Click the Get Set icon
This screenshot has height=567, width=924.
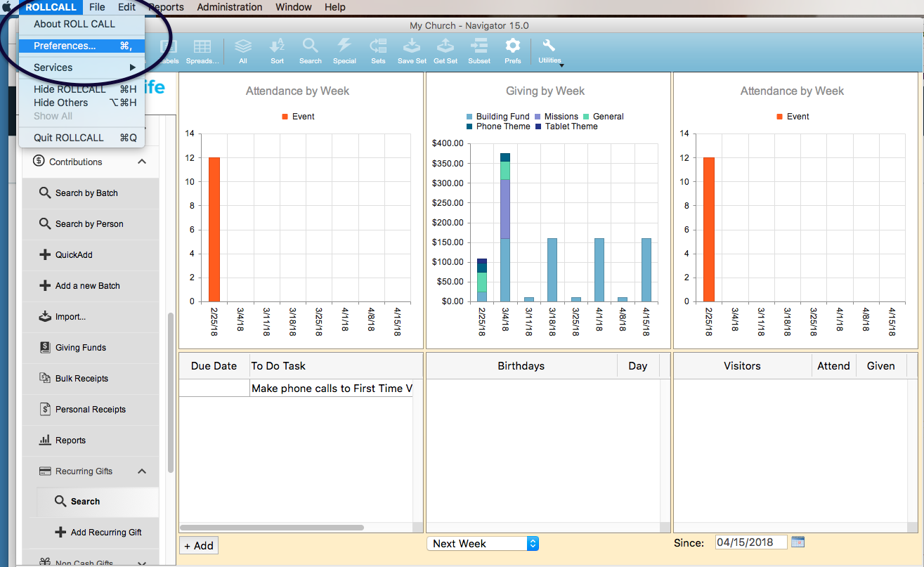(445, 46)
